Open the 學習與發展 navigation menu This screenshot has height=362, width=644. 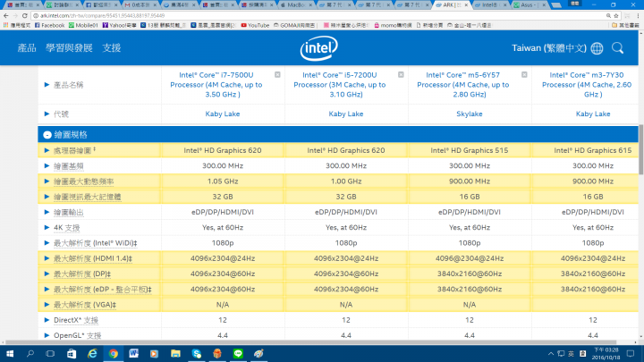(x=69, y=48)
